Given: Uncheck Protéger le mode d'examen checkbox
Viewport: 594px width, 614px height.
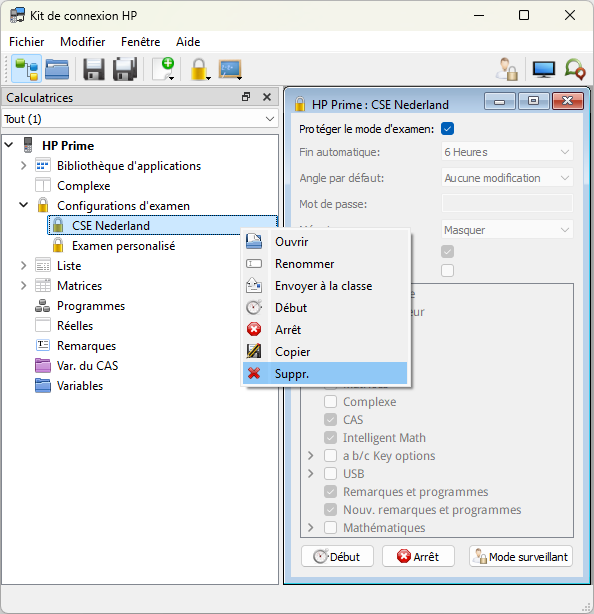Looking at the screenshot, I should click(x=448, y=128).
